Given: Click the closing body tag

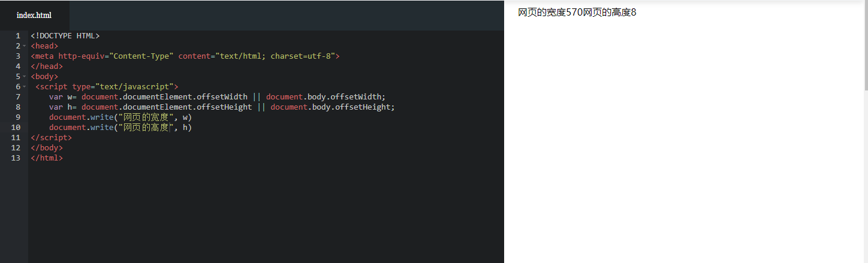Looking at the screenshot, I should coord(47,147).
